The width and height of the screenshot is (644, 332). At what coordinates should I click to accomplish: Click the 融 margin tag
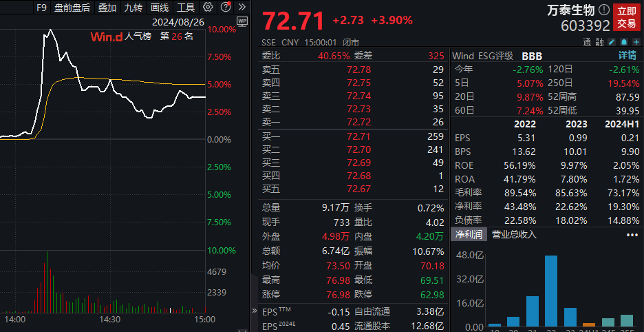click(x=600, y=42)
